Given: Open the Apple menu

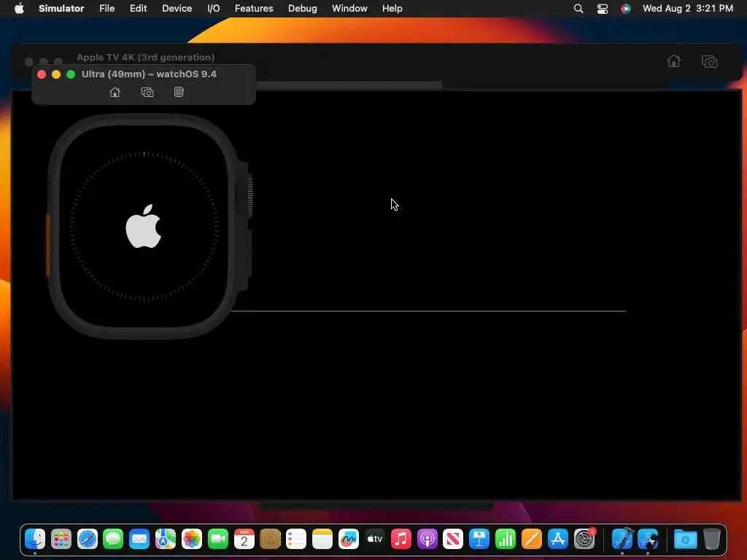Looking at the screenshot, I should (x=19, y=9).
